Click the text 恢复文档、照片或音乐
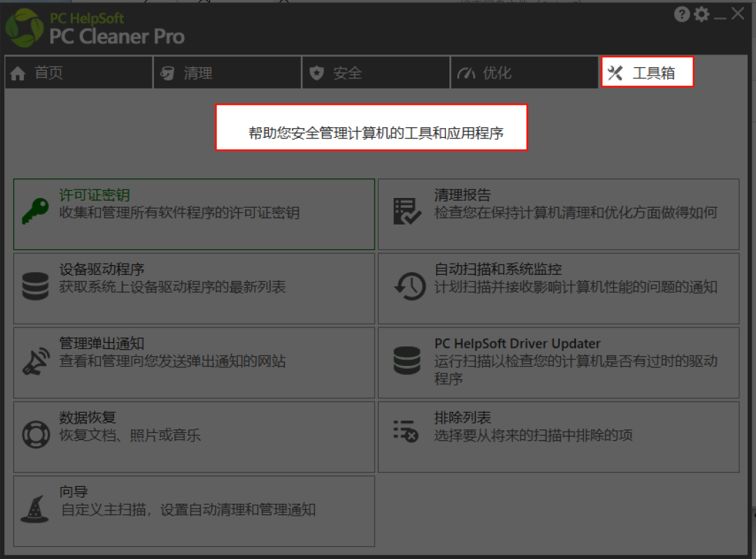 pos(129,435)
